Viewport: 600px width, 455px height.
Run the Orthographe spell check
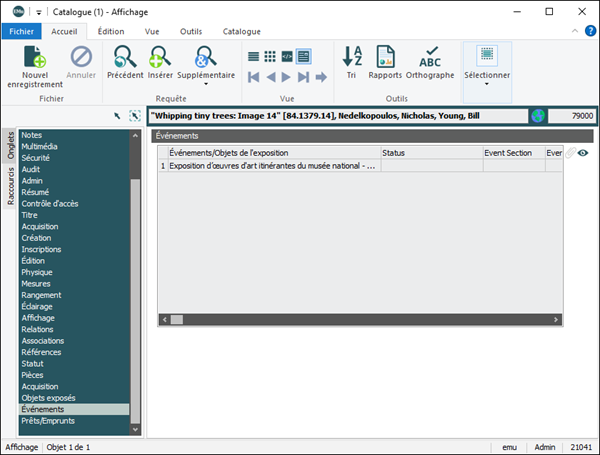(430, 57)
